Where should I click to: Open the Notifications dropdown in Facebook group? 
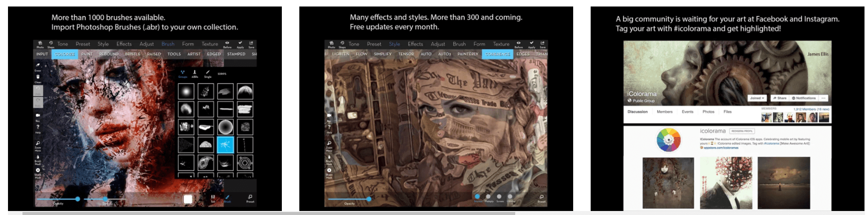point(804,98)
